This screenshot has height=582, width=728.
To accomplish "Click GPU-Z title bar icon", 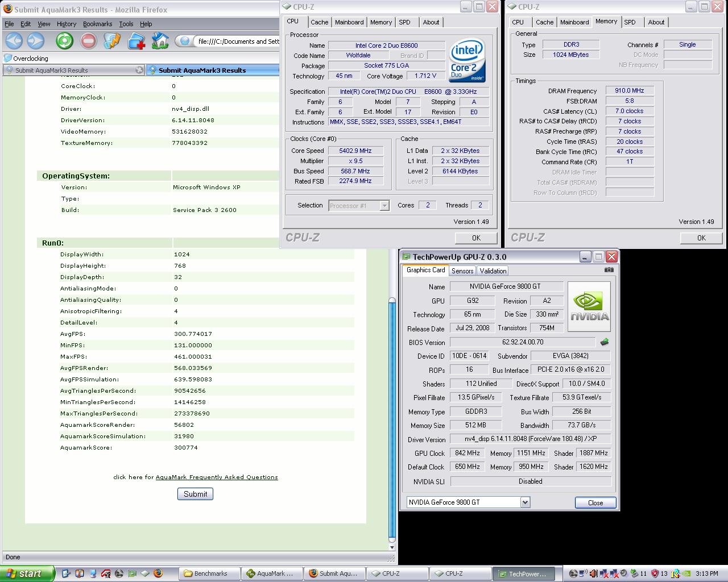I will (x=407, y=257).
